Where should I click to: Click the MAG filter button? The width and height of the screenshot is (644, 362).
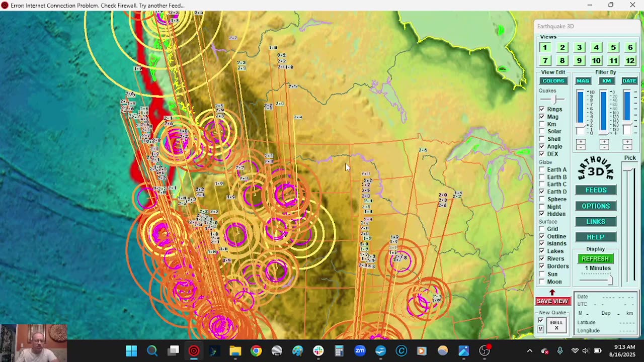(x=583, y=80)
